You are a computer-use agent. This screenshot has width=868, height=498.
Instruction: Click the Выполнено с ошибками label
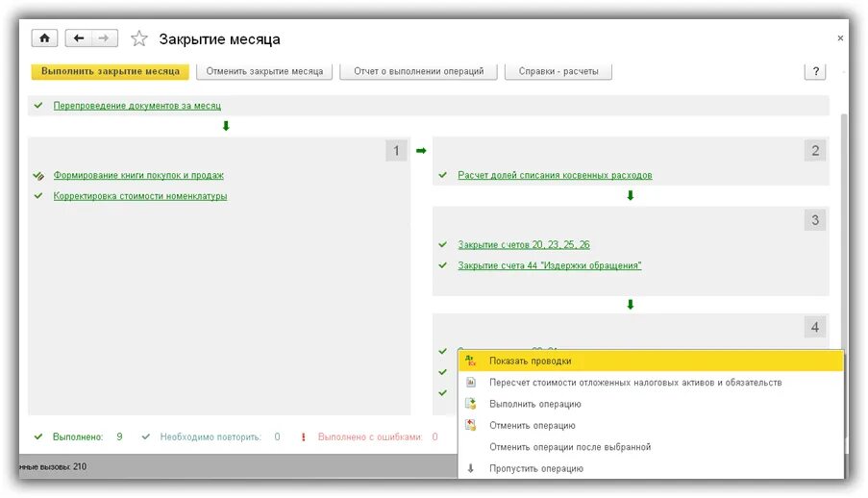[370, 436]
